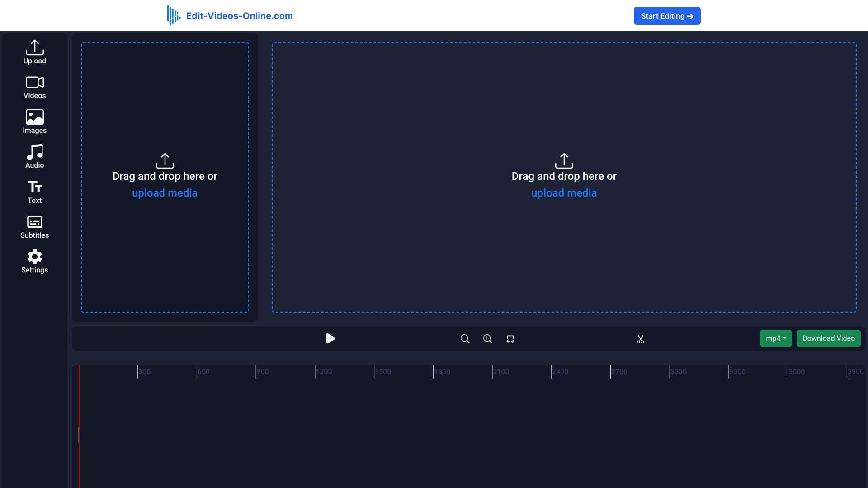Expand the mp4 format dropdown
Screen dimensions: 868x488
click(776, 338)
